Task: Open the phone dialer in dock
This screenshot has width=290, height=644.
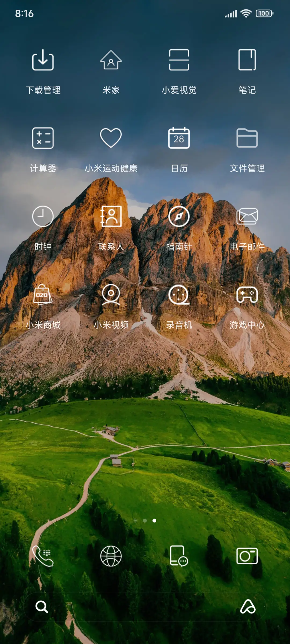Action: pyautogui.click(x=43, y=556)
